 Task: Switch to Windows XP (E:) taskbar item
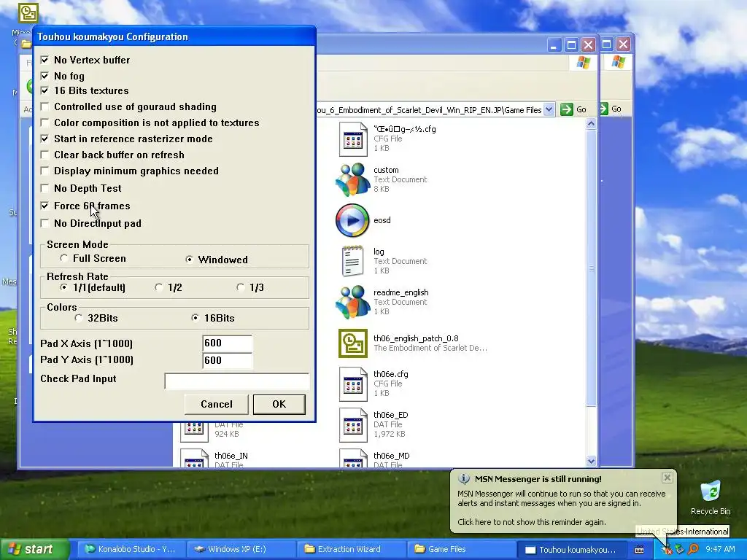[241, 550]
